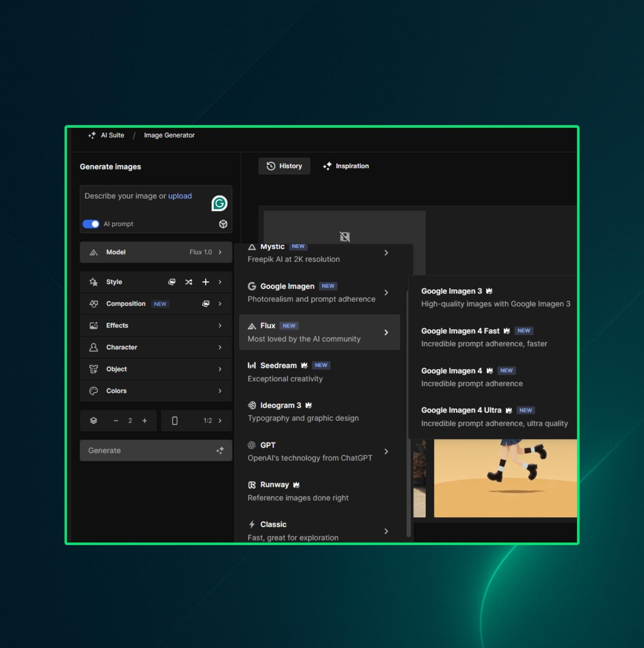
Task: Click the aspect ratio portrait icon
Action: click(175, 421)
